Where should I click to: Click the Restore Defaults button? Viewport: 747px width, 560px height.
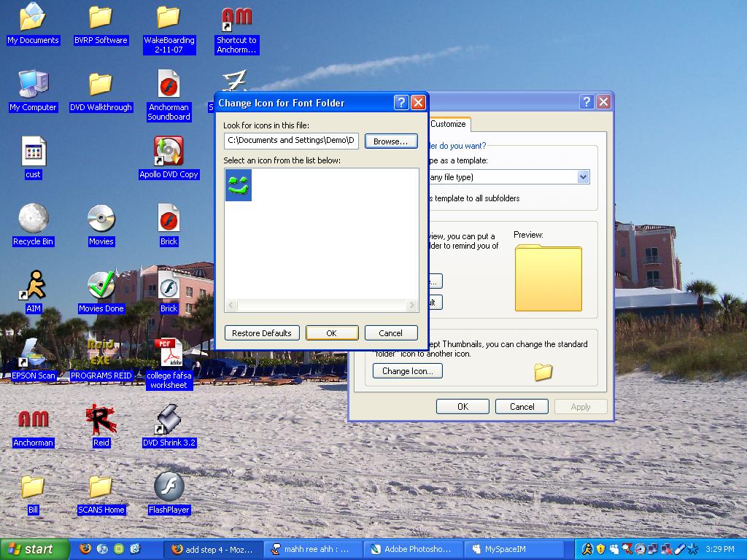coord(262,332)
